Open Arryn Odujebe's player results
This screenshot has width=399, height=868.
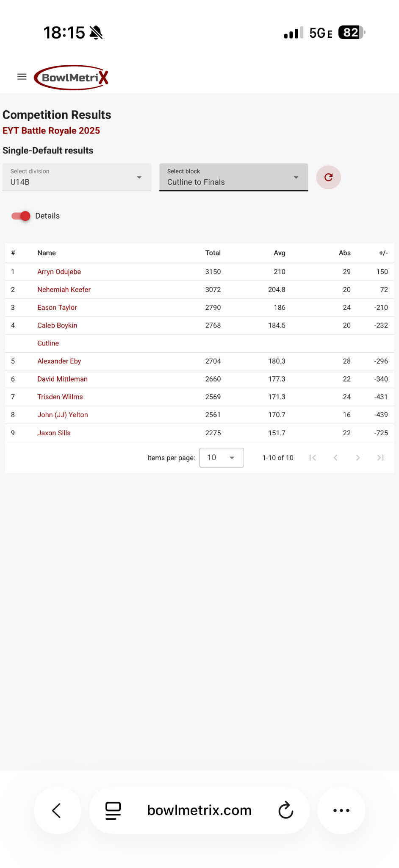(59, 272)
